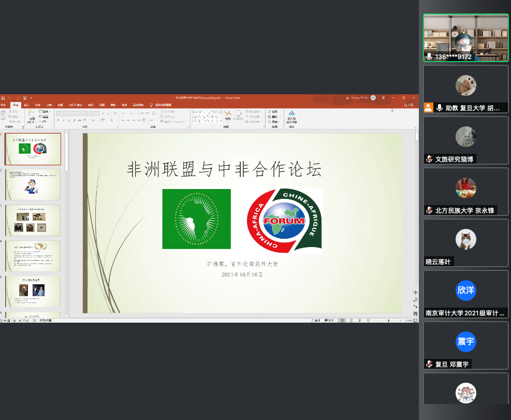The width and height of the screenshot is (511, 420).
Task: Open the Customize Quick Access Toolbar arrow
Action: point(31,98)
